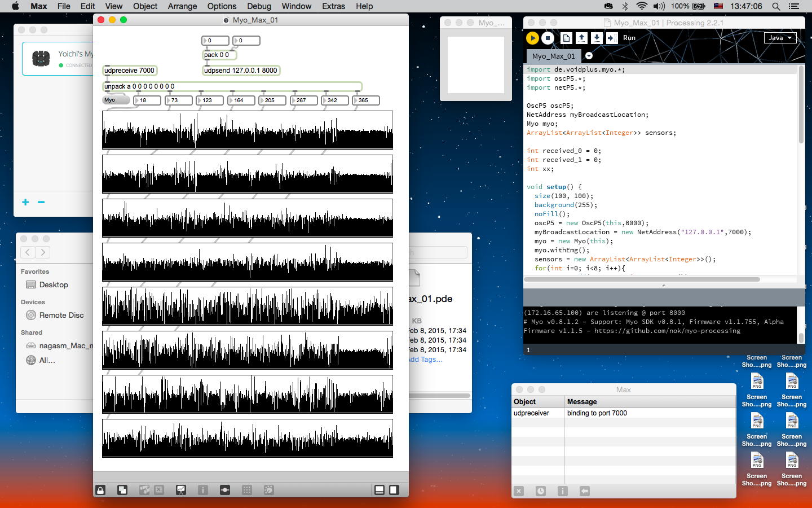Viewport: 812px width, 508px height.
Task: Open the Arrange menu
Action: pyautogui.click(x=182, y=6)
